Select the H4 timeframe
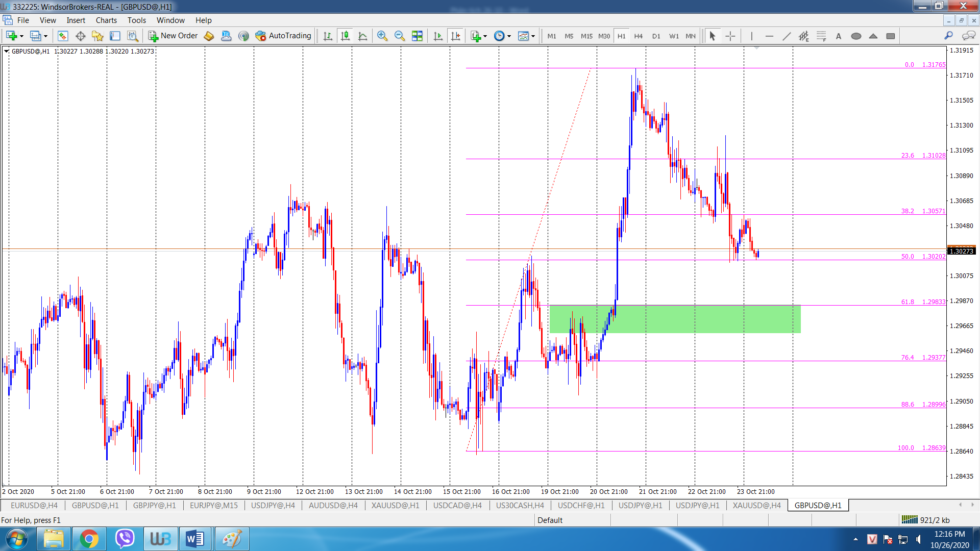The image size is (980, 551). click(x=639, y=36)
